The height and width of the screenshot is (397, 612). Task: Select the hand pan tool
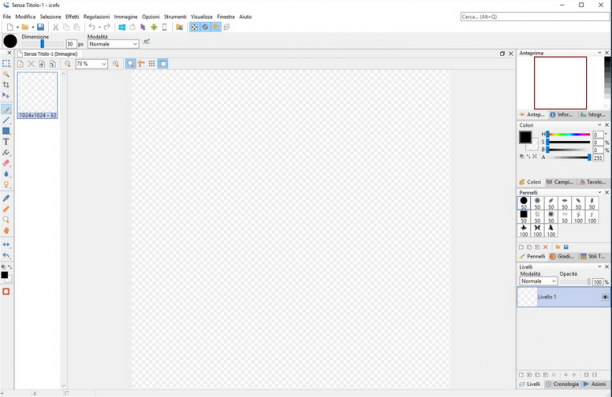[x=6, y=230]
